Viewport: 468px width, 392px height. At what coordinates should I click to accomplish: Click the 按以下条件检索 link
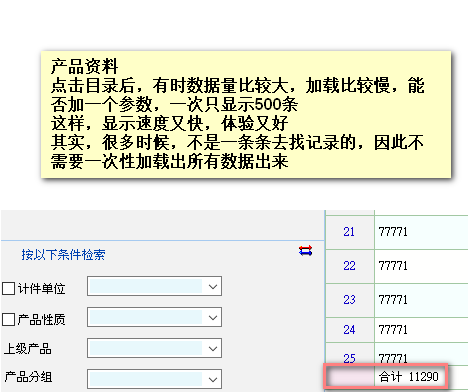(63, 255)
